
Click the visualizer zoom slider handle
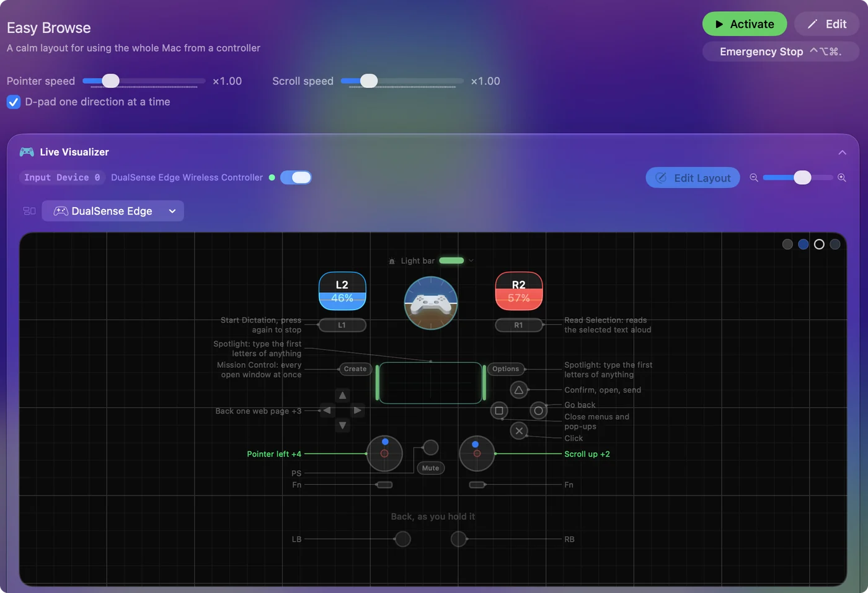802,177
